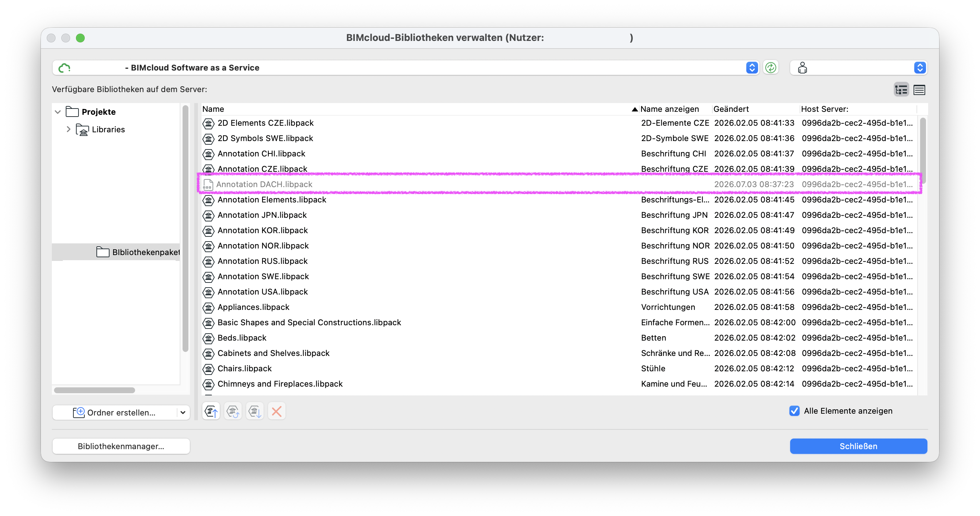Image resolution: width=980 pixels, height=516 pixels.
Task: Open the Ordner erstellen dropdown arrow
Action: pyautogui.click(x=183, y=413)
